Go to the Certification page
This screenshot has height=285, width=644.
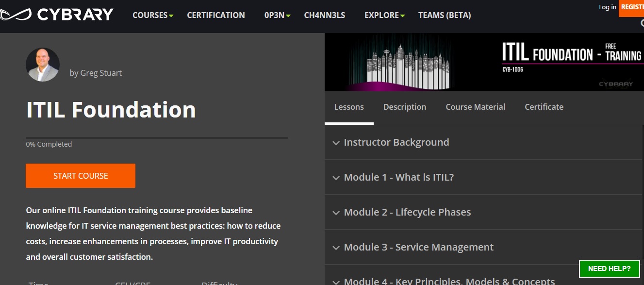pyautogui.click(x=216, y=15)
